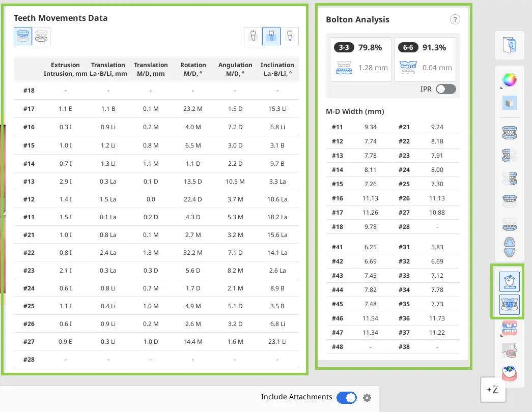Show left side half jaws view
532x412 pixels.
509,179
